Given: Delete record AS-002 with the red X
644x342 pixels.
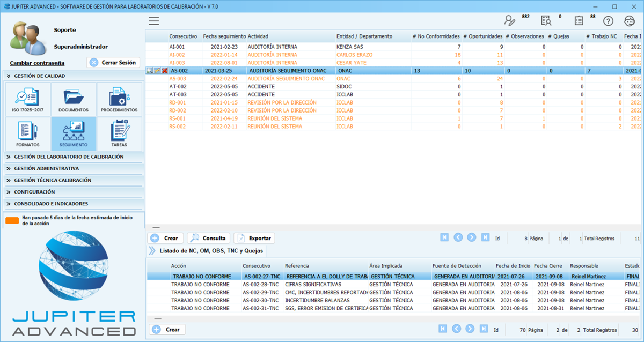Looking at the screenshot, I should pos(164,70).
